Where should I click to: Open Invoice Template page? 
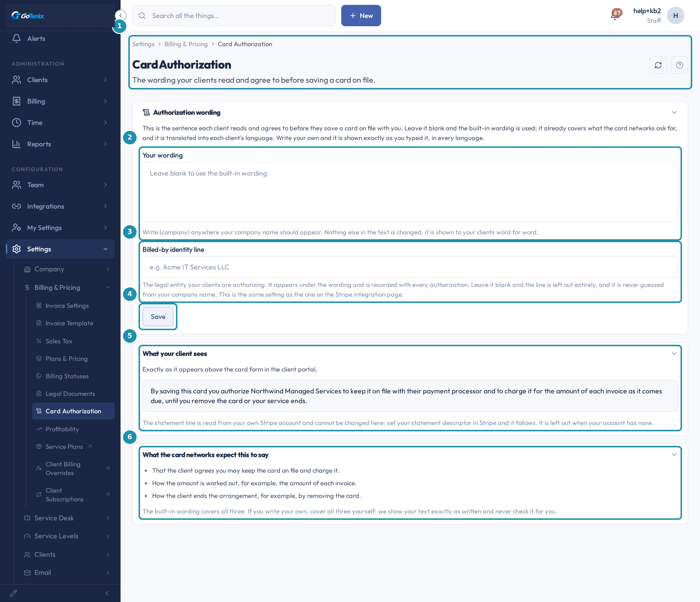[73, 323]
